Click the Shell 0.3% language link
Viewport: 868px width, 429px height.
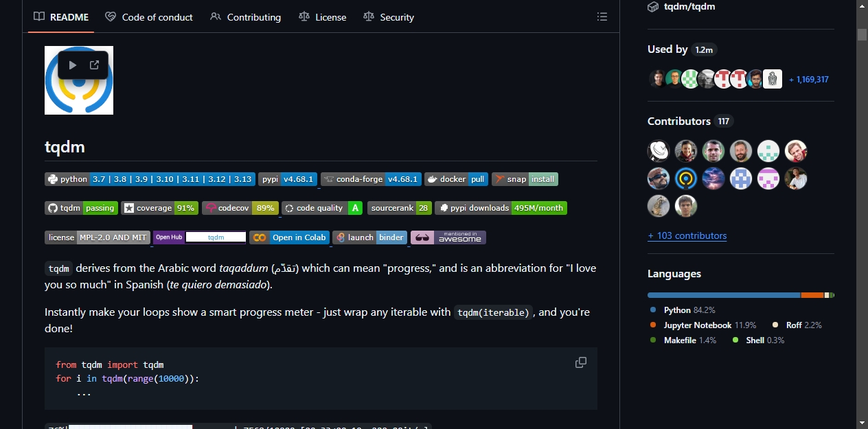pos(759,340)
